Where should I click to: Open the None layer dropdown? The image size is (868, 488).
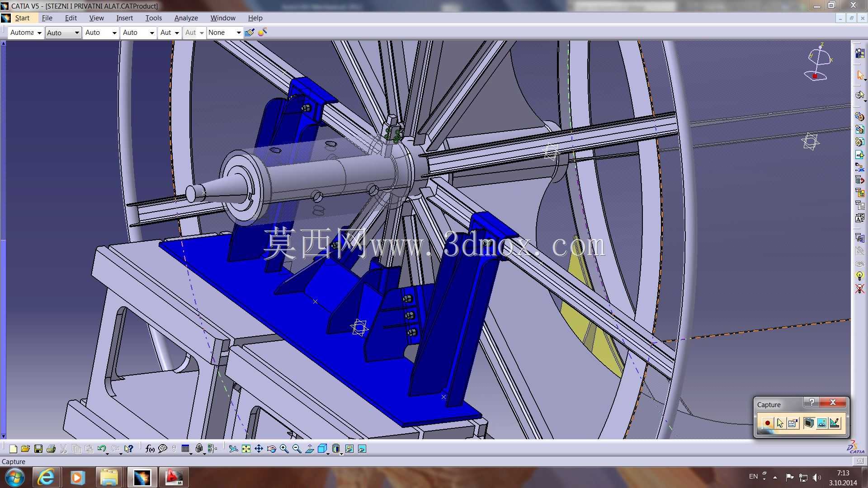225,33
